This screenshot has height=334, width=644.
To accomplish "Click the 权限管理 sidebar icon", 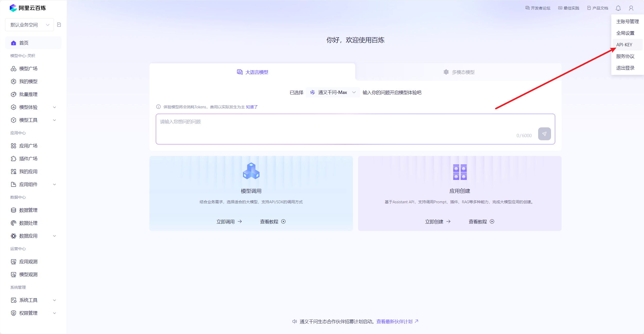I will coord(14,313).
